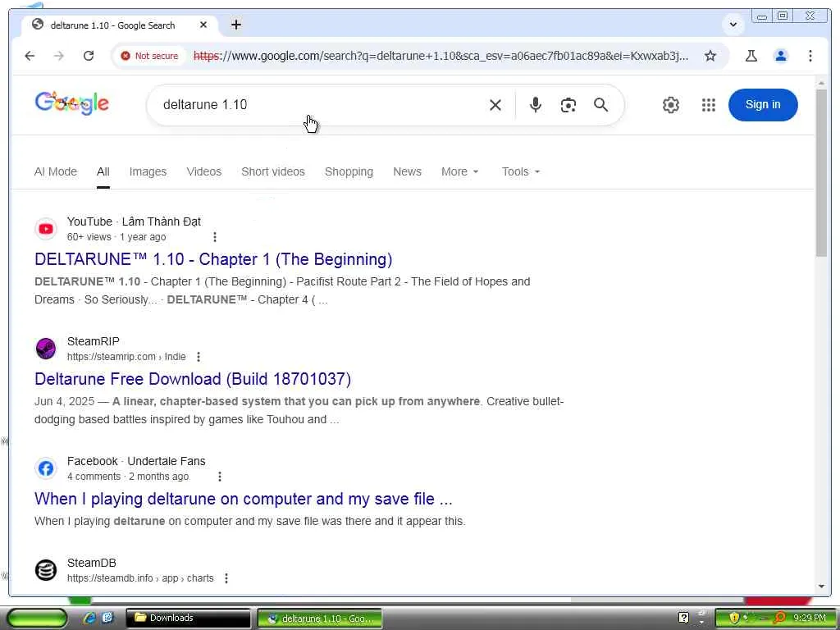Open the Google apps grid
Image resolution: width=840 pixels, height=630 pixels.
pyautogui.click(x=708, y=105)
